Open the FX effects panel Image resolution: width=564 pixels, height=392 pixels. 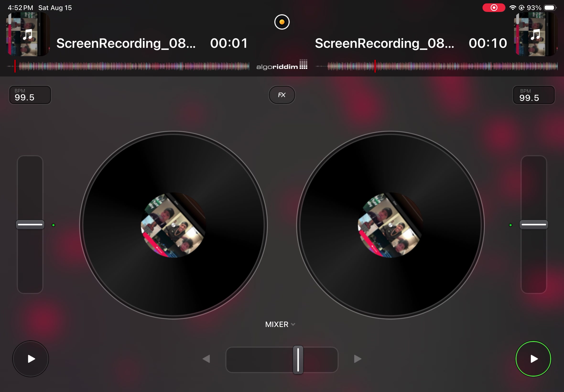tap(282, 95)
